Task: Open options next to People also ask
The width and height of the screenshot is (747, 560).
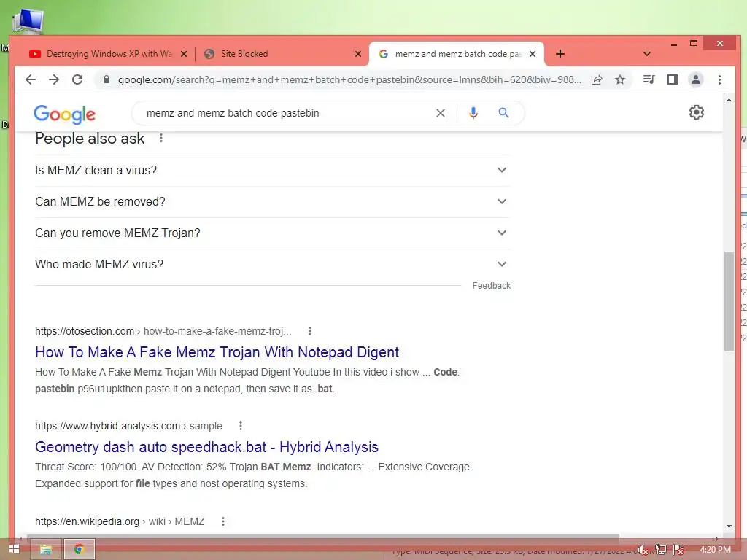Action: 161,138
